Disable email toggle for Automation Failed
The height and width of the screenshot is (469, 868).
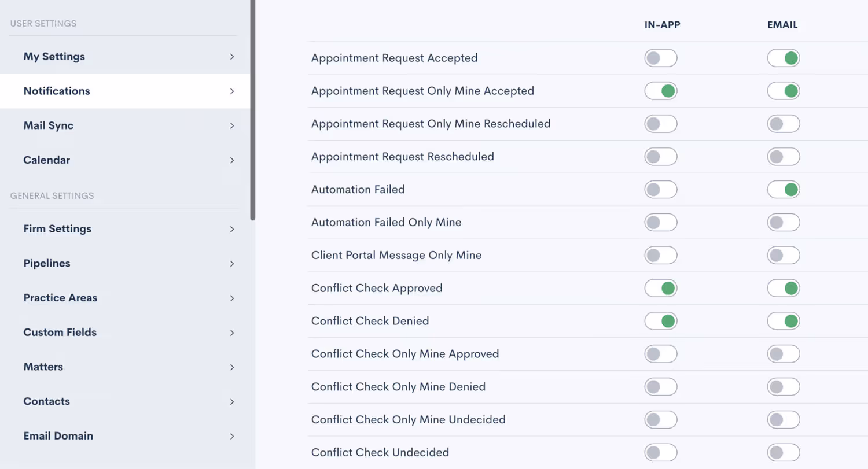point(784,189)
